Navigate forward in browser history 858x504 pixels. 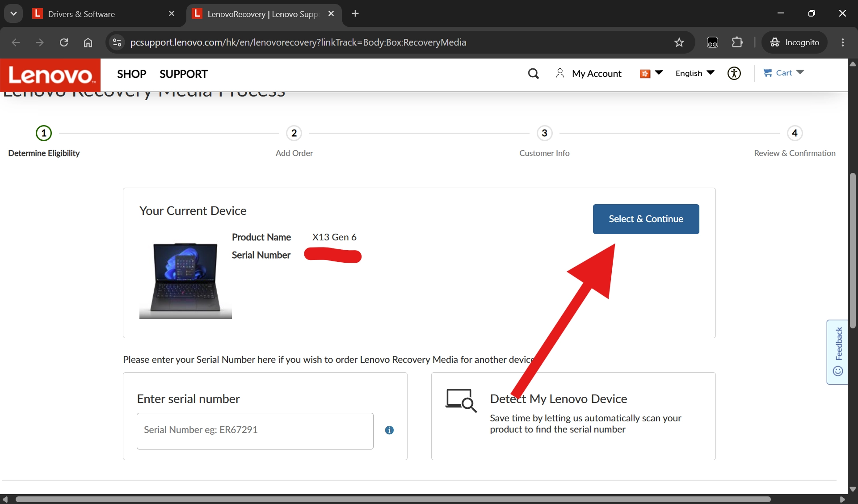pyautogui.click(x=40, y=42)
